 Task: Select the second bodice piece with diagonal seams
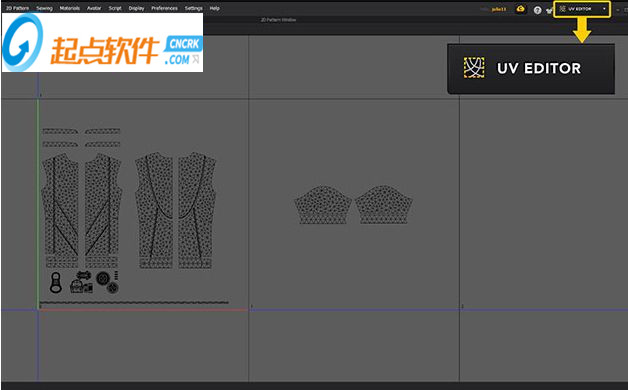coord(103,204)
